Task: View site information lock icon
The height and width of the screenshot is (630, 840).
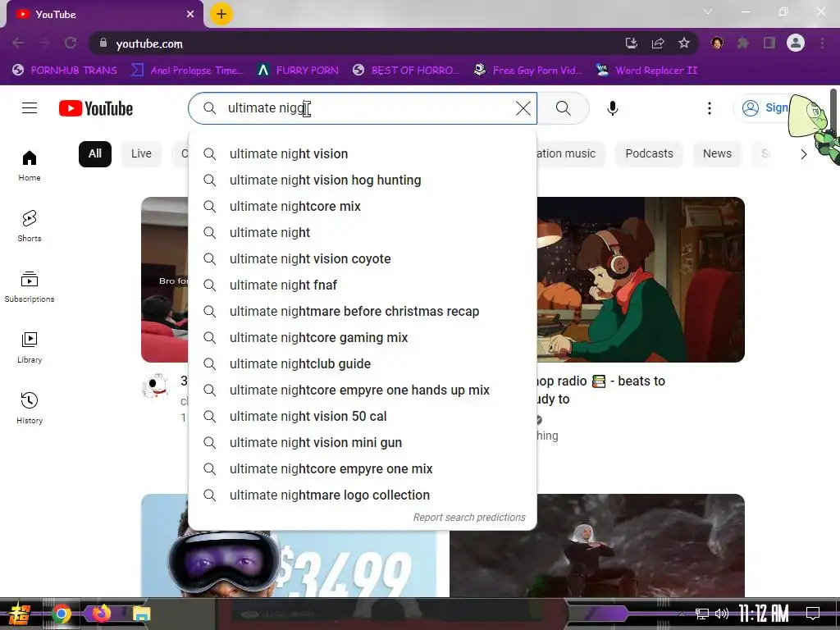Action: coord(103,43)
